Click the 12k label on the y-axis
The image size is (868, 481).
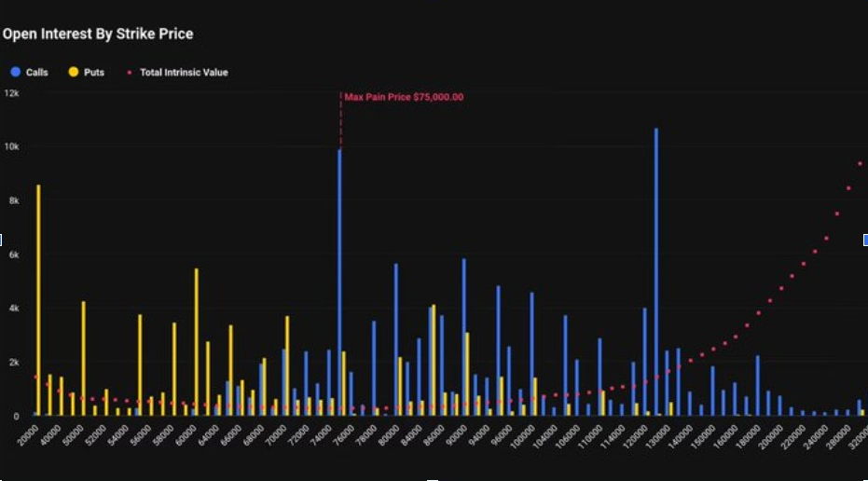tap(11, 93)
